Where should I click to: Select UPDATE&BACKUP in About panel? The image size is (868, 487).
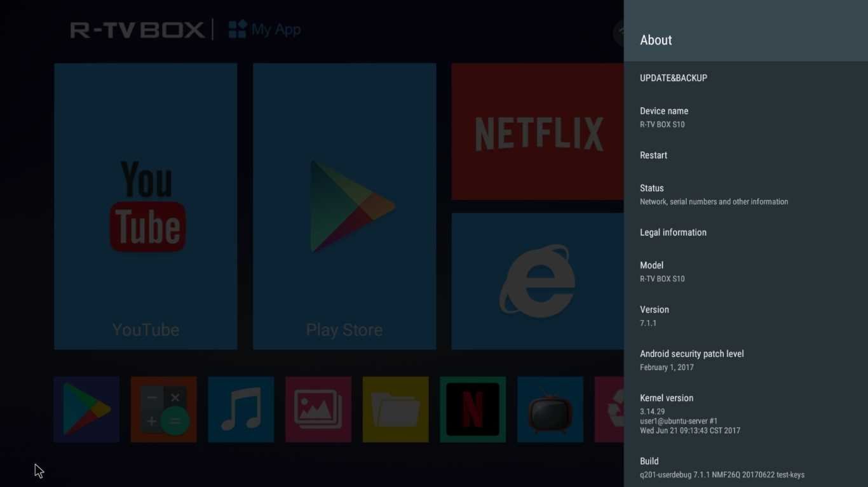tap(746, 78)
